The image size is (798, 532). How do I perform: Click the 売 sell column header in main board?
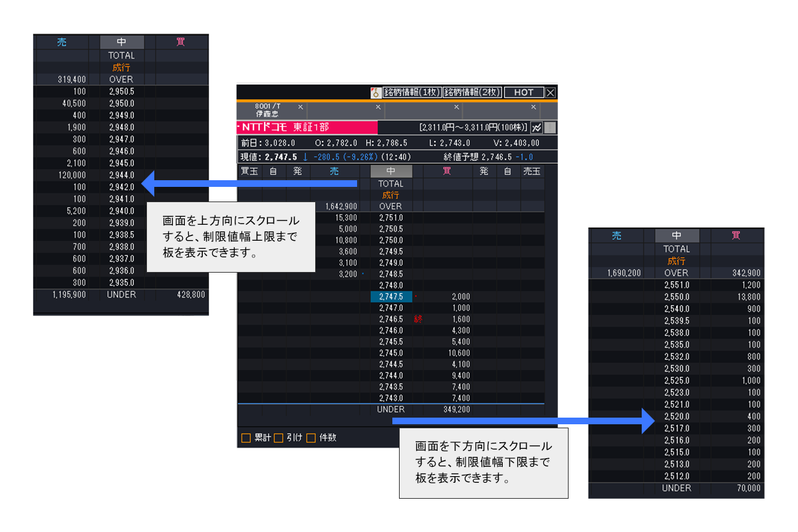click(x=334, y=172)
